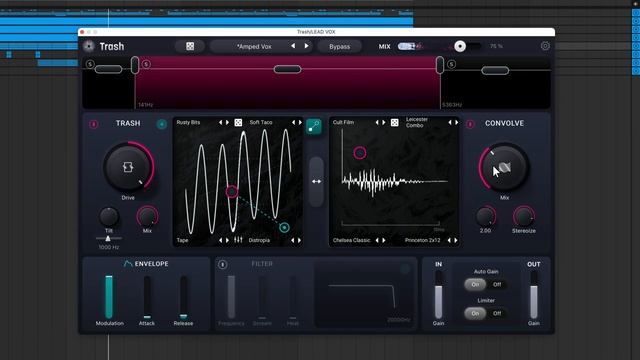Randomize the Convolve impulse responses
This screenshot has height=360, width=640.
pos(394,122)
